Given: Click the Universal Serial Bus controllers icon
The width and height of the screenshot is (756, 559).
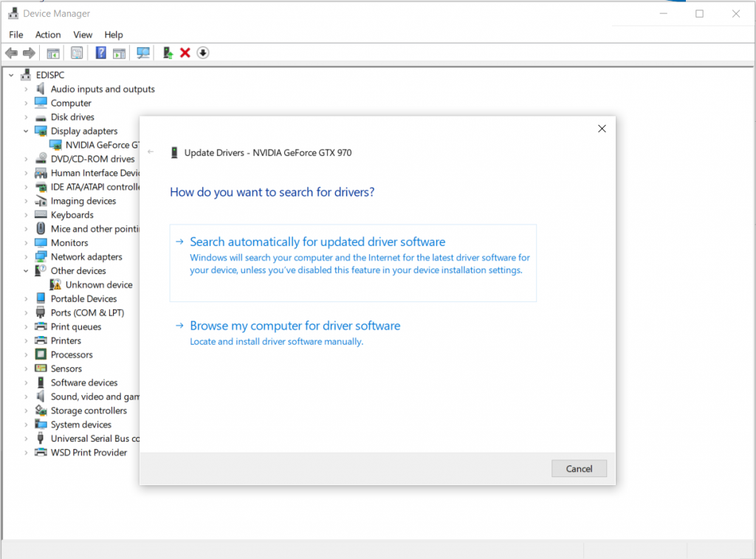Looking at the screenshot, I should coord(41,438).
